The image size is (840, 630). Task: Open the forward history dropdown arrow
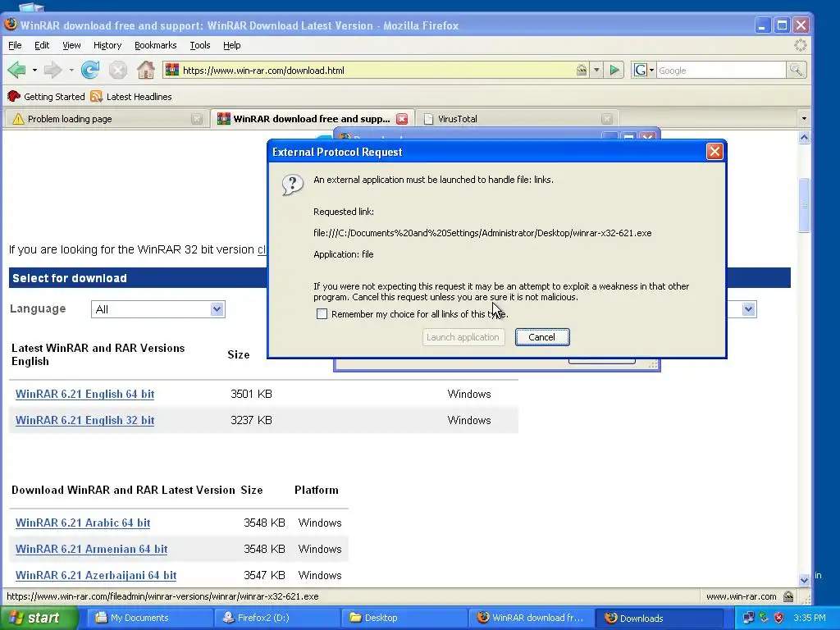coord(71,71)
